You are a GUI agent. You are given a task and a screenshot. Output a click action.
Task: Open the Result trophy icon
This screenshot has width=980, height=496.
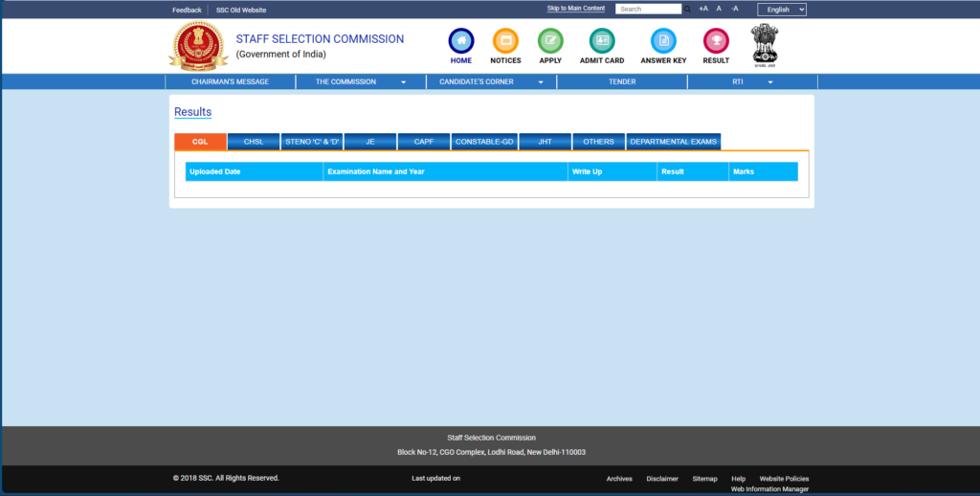coord(716,40)
